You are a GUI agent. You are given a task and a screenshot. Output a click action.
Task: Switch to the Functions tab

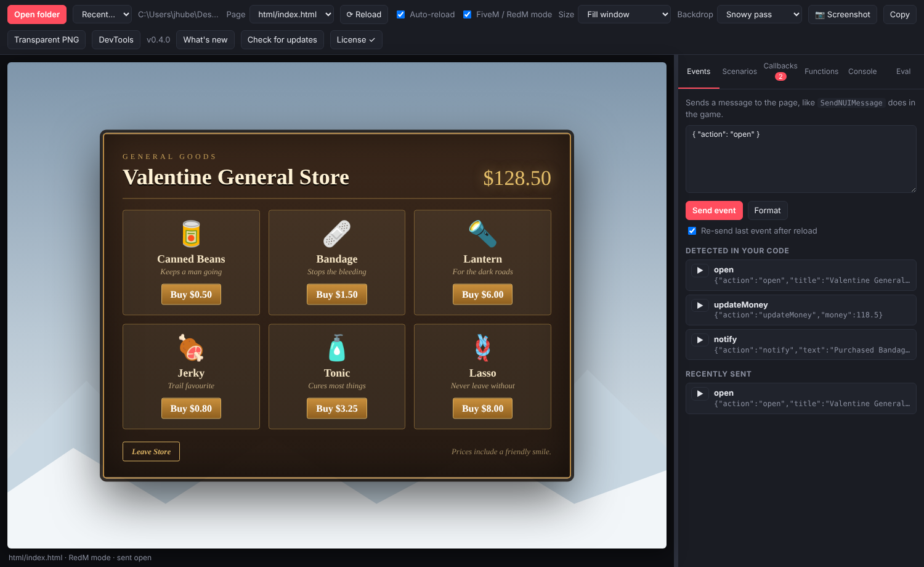coord(821,71)
